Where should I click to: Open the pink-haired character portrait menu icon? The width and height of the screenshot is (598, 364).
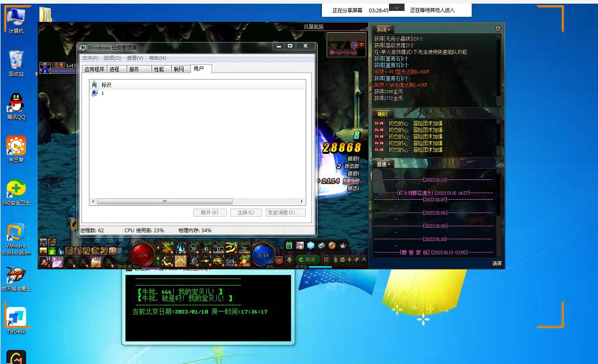pos(300,245)
